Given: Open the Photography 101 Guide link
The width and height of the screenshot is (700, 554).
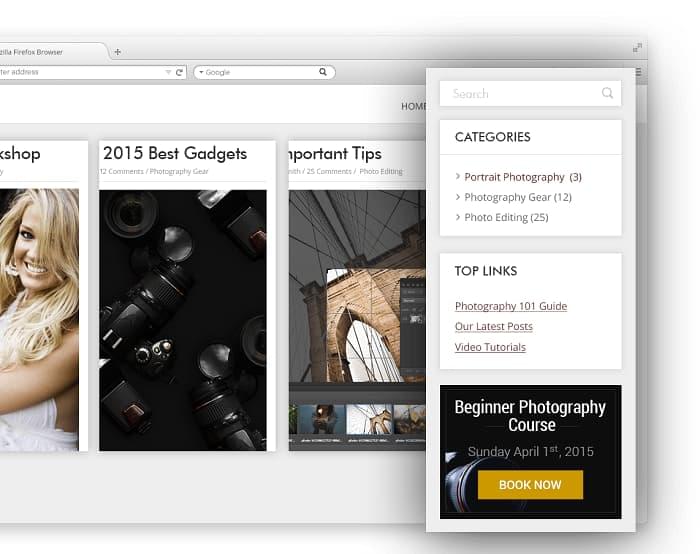Looking at the screenshot, I should point(510,306).
